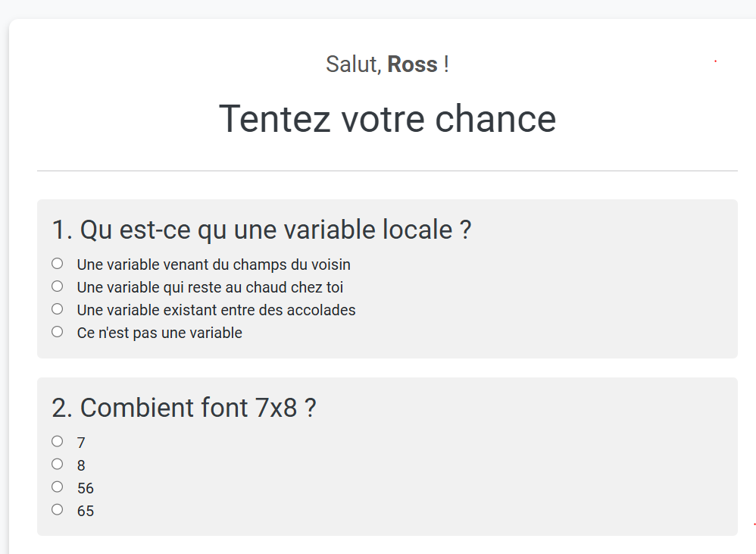Click the answer label text '56'

(x=86, y=488)
